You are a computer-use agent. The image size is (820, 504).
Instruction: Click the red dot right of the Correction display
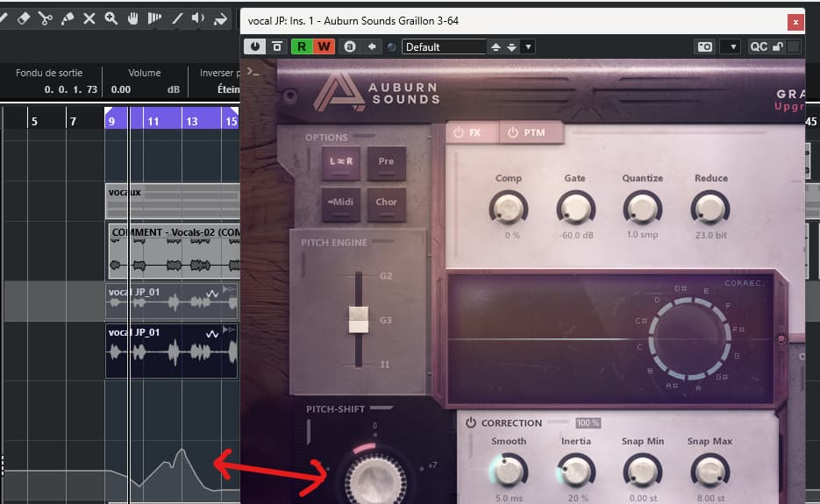coord(781,339)
